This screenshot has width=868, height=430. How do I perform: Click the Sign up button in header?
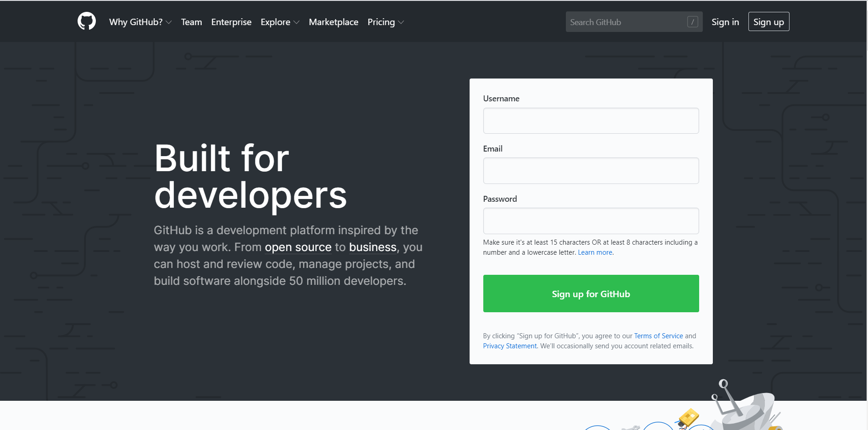coord(769,22)
